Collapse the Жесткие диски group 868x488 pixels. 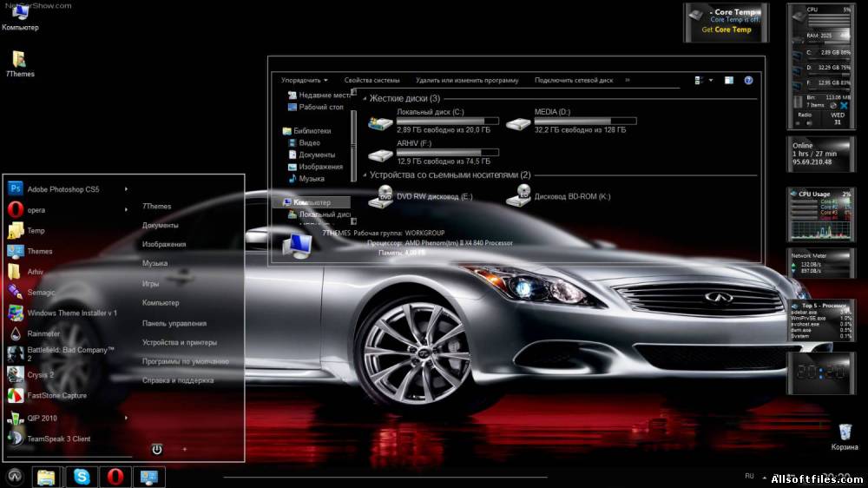365,99
